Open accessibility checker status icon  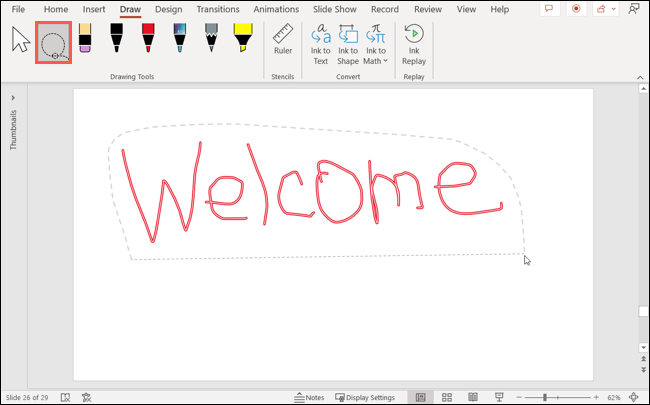click(x=86, y=397)
